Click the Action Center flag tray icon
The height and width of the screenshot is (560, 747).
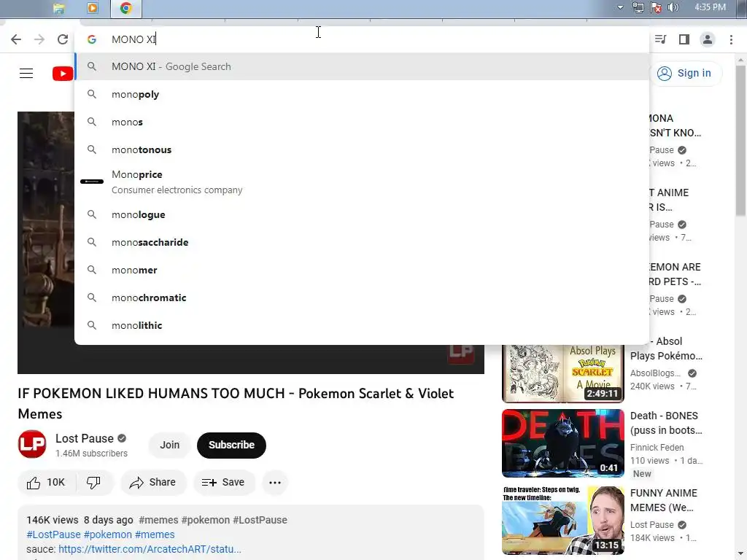pyautogui.click(x=656, y=7)
